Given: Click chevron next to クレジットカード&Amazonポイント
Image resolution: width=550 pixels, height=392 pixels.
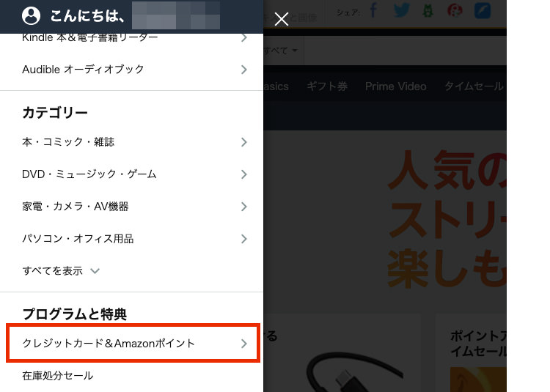Looking at the screenshot, I should point(244,344).
